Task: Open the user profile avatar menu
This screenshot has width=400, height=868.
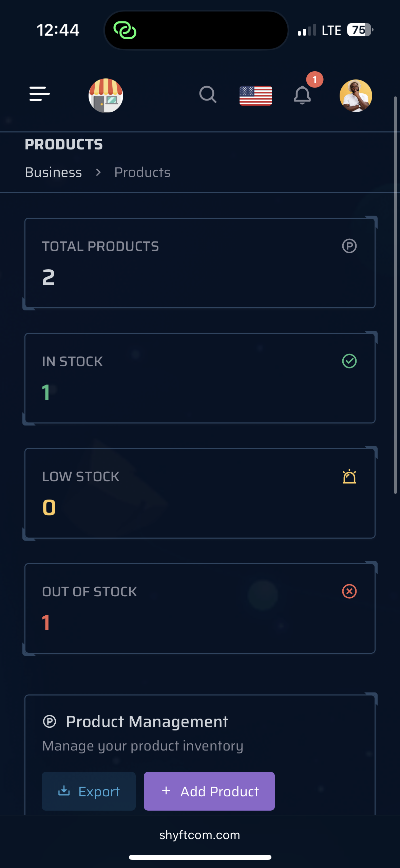Action: click(x=356, y=95)
